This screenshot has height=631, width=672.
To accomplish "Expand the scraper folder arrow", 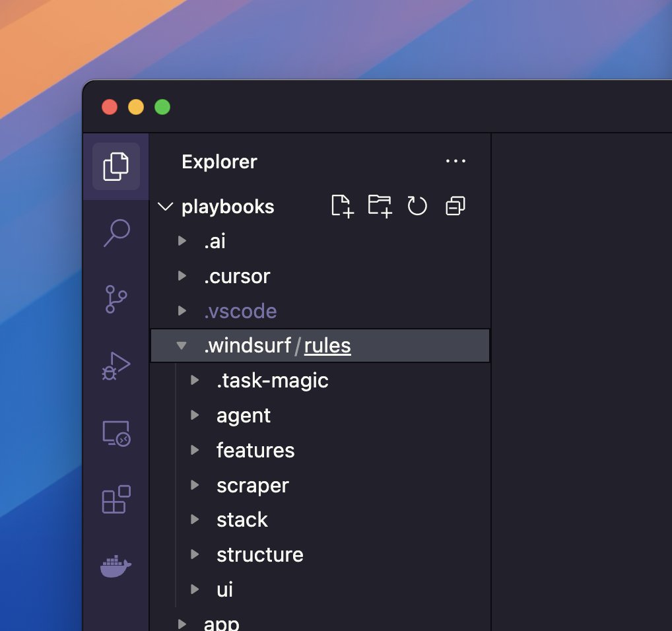I will 195,485.
